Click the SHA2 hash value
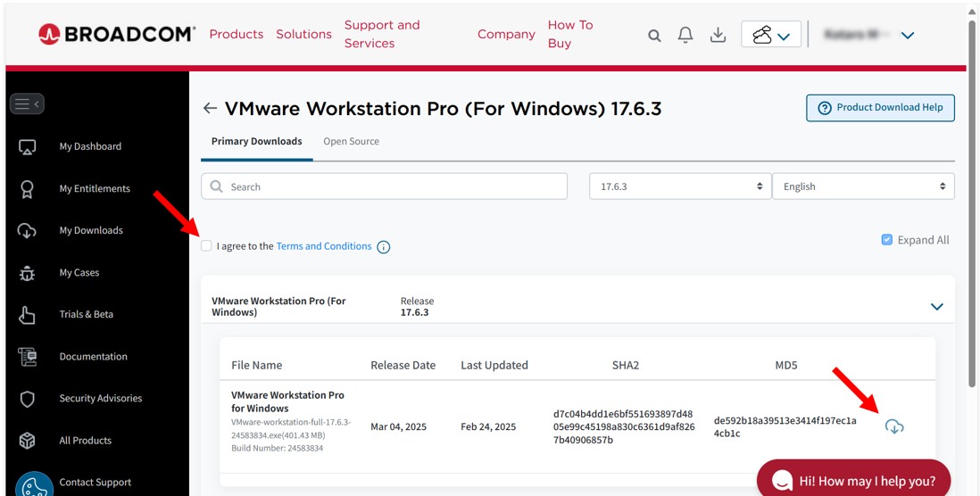980x496 pixels. pyautogui.click(x=623, y=427)
